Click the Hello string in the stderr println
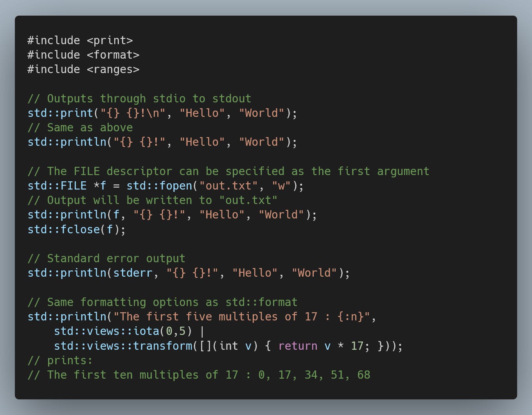532x415 pixels. (255, 272)
